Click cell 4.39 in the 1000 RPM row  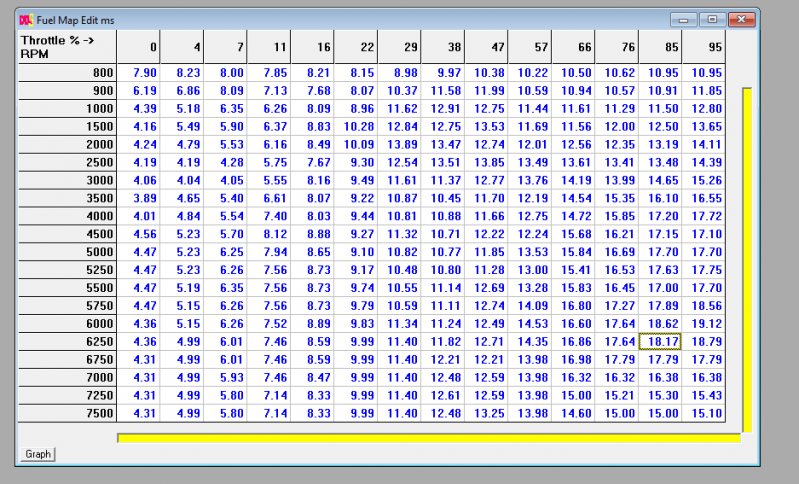click(x=139, y=109)
